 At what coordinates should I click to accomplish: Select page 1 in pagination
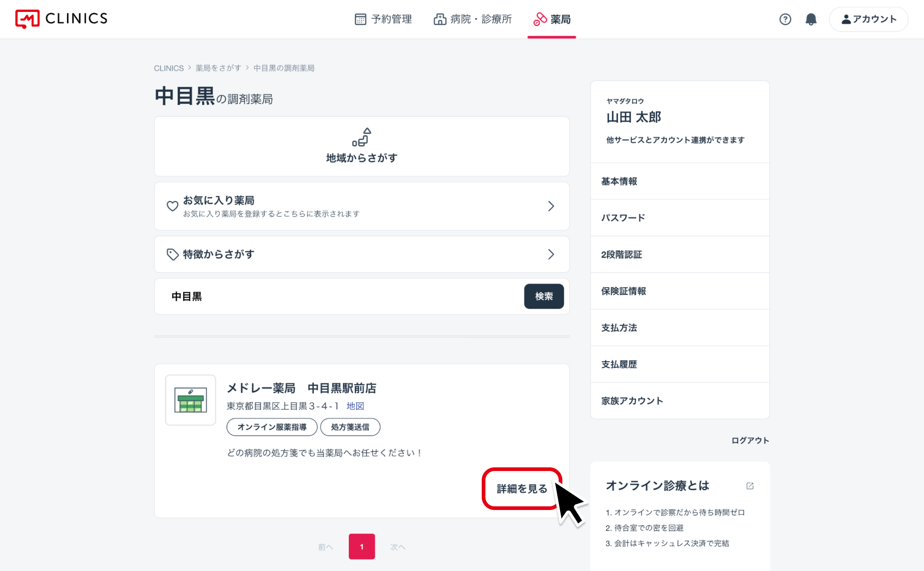tap(362, 546)
